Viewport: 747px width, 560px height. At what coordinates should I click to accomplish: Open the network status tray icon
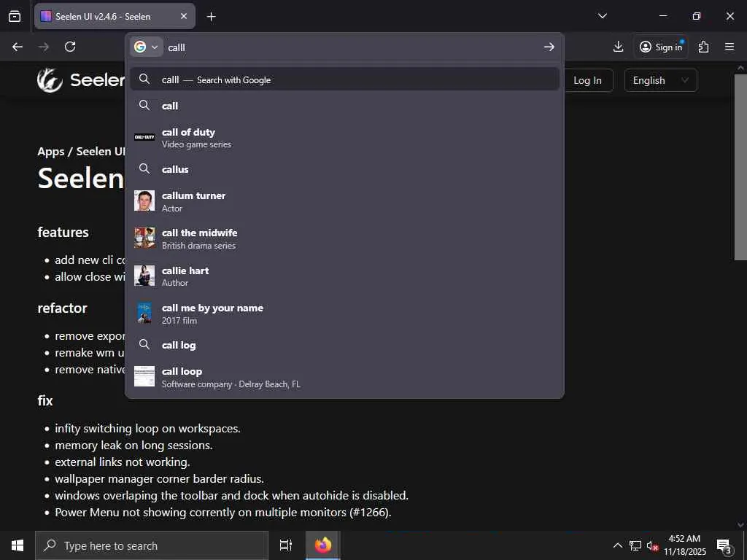click(635, 545)
